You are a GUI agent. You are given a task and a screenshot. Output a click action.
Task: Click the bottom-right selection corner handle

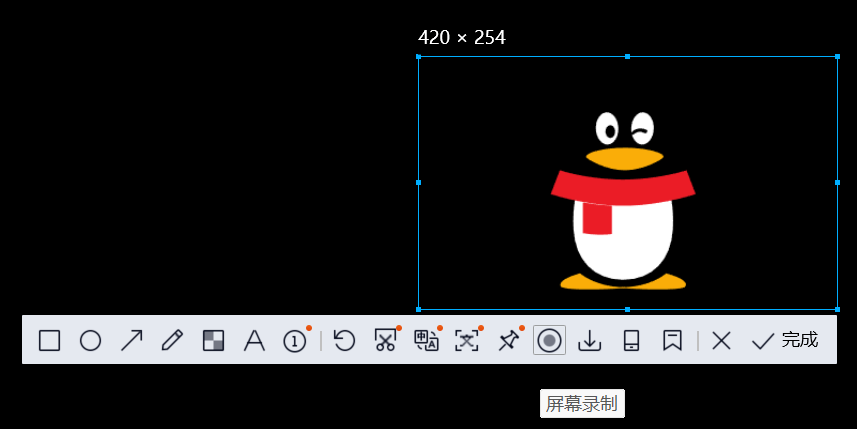tap(837, 309)
